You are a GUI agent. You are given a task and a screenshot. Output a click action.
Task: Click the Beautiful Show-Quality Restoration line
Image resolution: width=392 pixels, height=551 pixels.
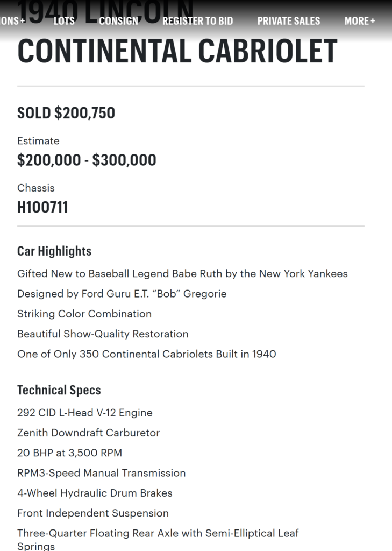click(x=103, y=334)
